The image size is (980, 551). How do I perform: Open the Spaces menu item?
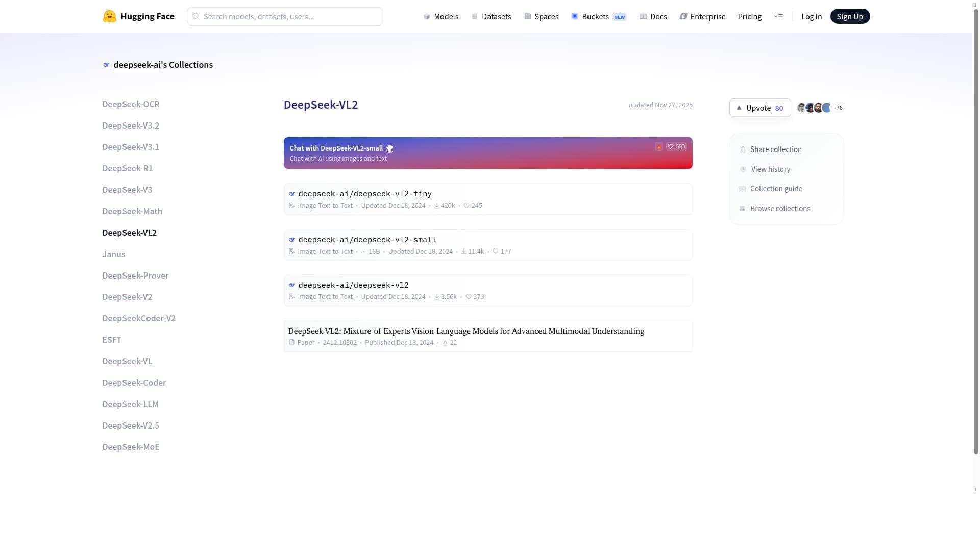(x=542, y=17)
